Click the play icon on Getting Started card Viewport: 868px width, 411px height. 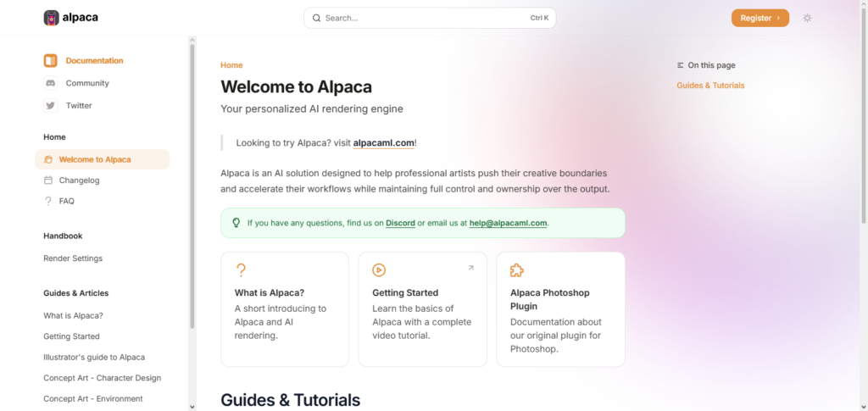pyautogui.click(x=379, y=270)
